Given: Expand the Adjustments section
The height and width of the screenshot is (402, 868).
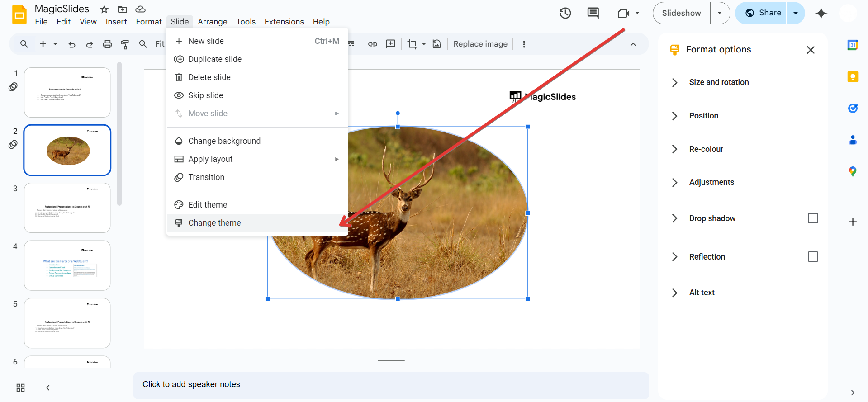Looking at the screenshot, I should 711,182.
